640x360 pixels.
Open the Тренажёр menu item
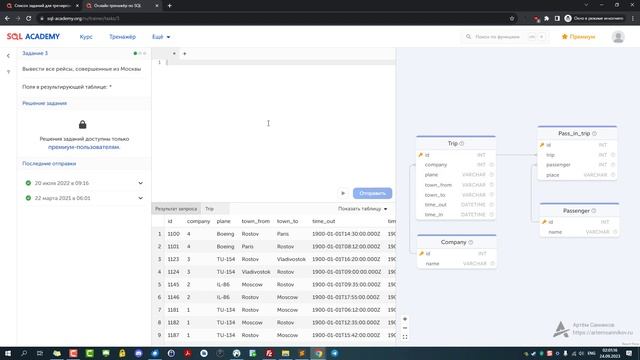tap(122, 37)
